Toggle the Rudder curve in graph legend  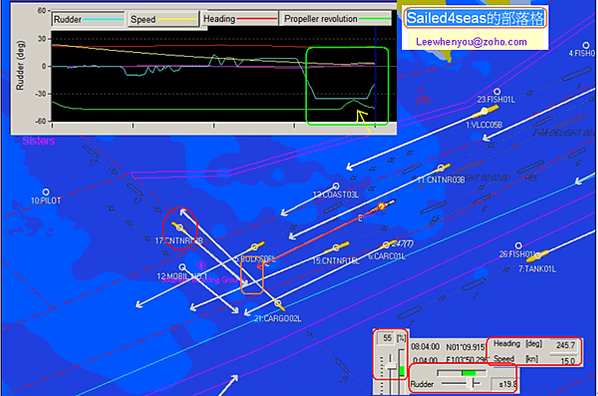(88, 19)
